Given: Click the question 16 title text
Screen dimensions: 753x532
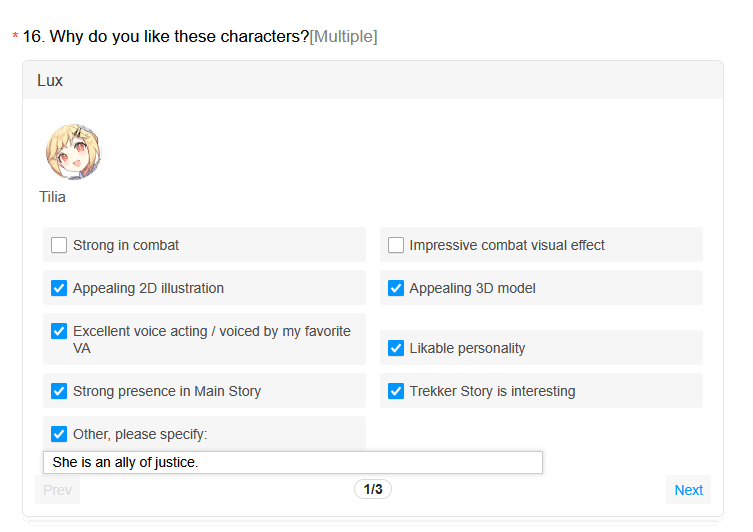Looking at the screenshot, I should (x=179, y=37).
